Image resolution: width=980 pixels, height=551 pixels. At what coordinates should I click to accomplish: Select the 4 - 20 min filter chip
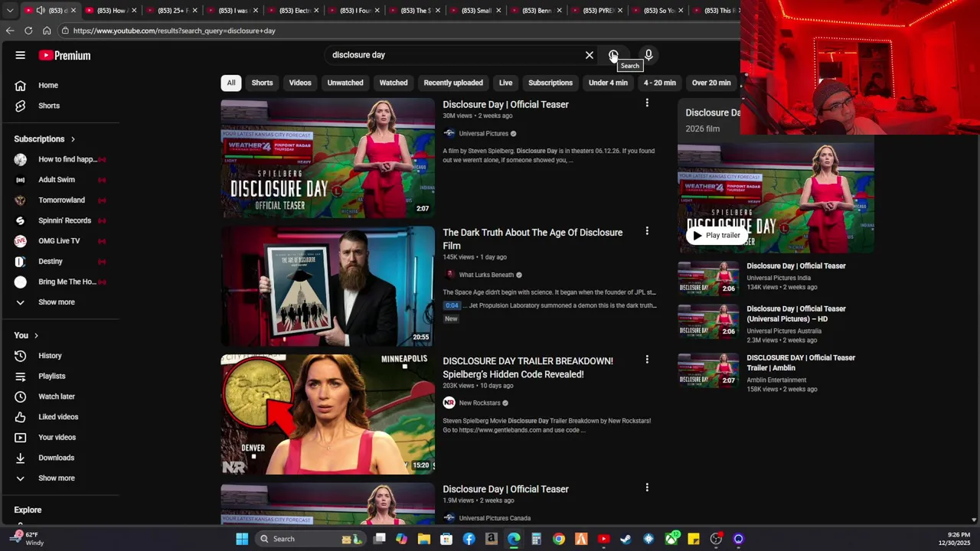(660, 83)
